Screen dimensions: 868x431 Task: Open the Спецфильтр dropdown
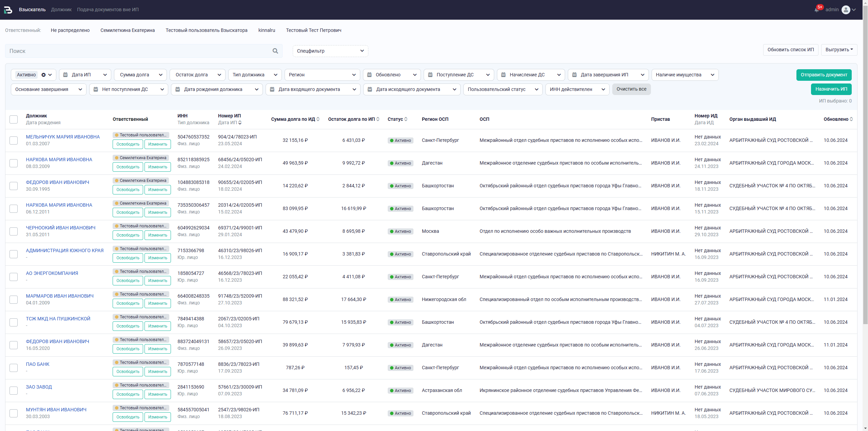tap(330, 51)
